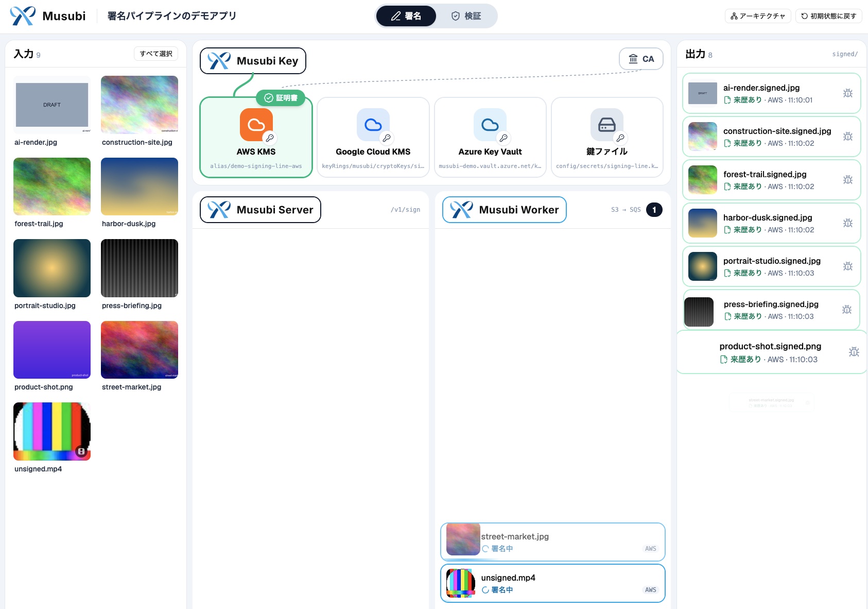Click 初期状態に戻す reset button
Image resolution: width=868 pixels, height=609 pixels.
829,16
